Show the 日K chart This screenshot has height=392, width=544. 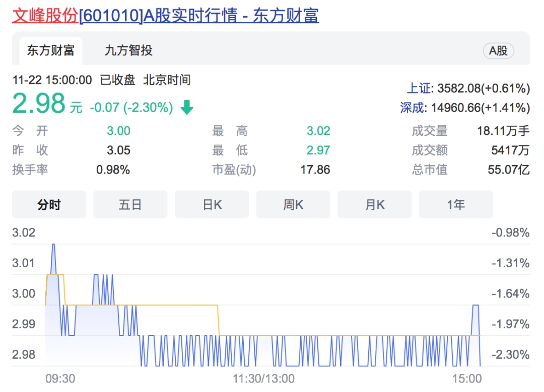pos(212,205)
